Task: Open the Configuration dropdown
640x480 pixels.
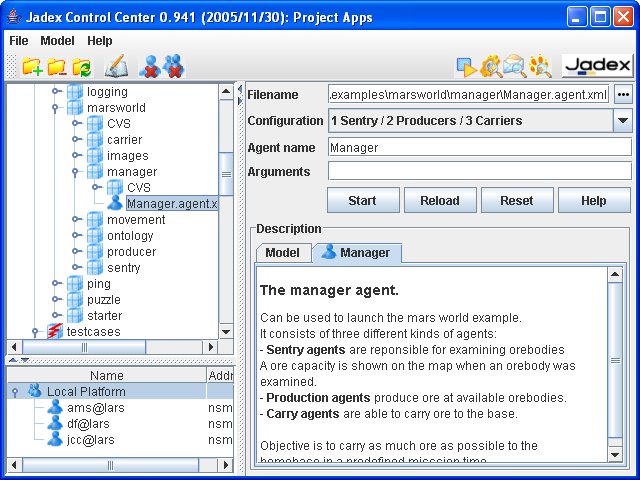Action: [x=622, y=121]
